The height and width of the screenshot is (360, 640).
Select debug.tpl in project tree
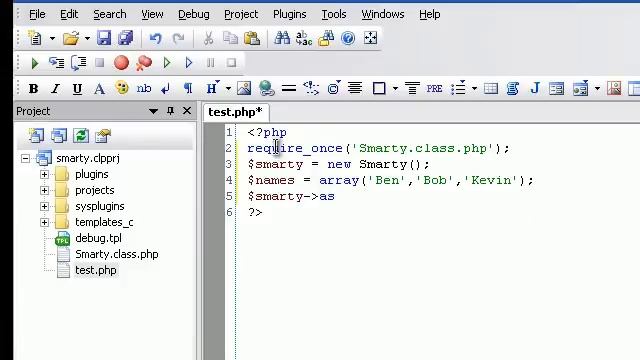point(98,238)
